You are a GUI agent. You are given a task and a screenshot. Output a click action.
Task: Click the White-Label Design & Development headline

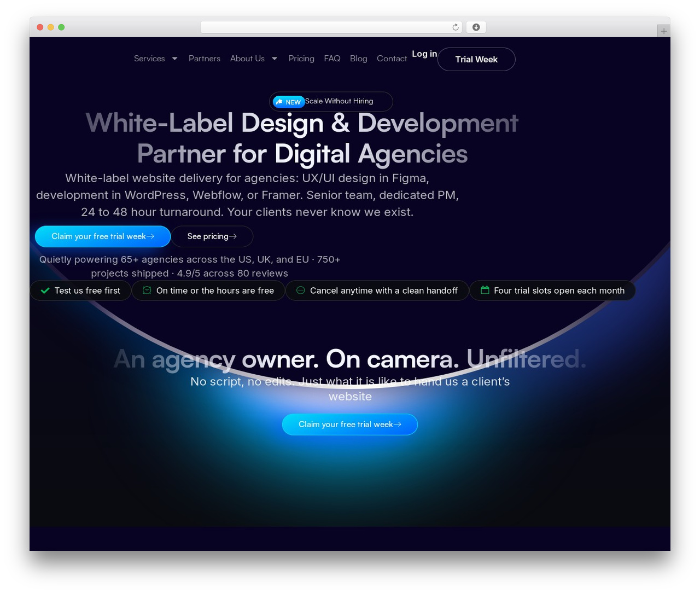click(302, 138)
